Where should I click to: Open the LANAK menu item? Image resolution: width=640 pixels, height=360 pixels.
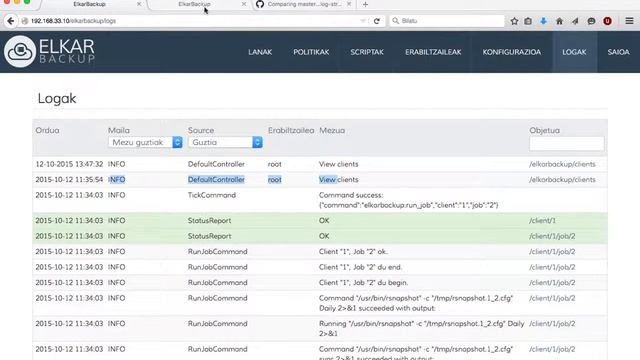(x=260, y=52)
